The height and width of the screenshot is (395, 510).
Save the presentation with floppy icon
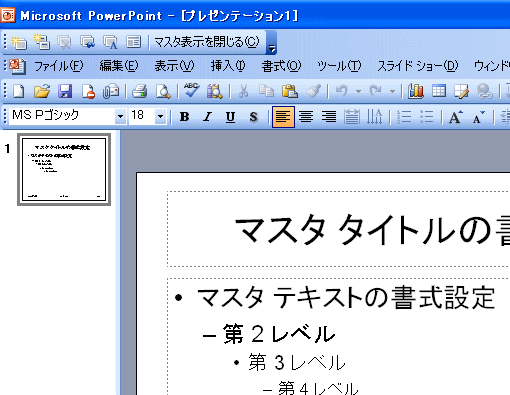(65, 91)
